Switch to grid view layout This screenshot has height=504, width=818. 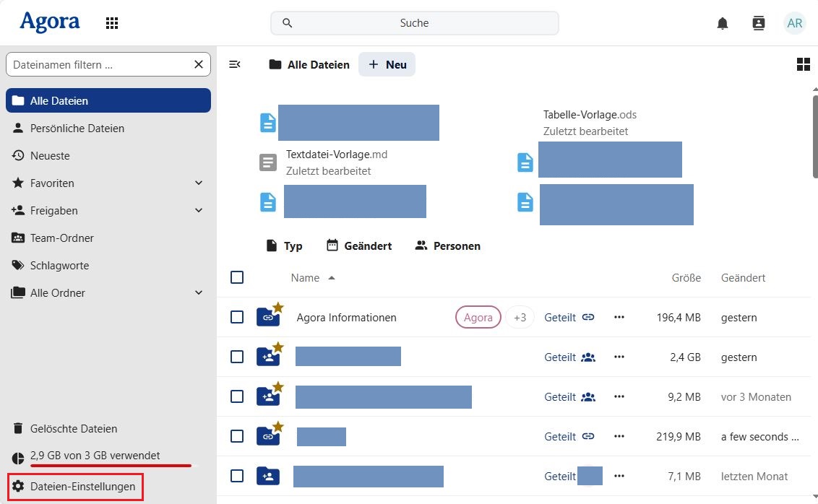[x=803, y=65]
